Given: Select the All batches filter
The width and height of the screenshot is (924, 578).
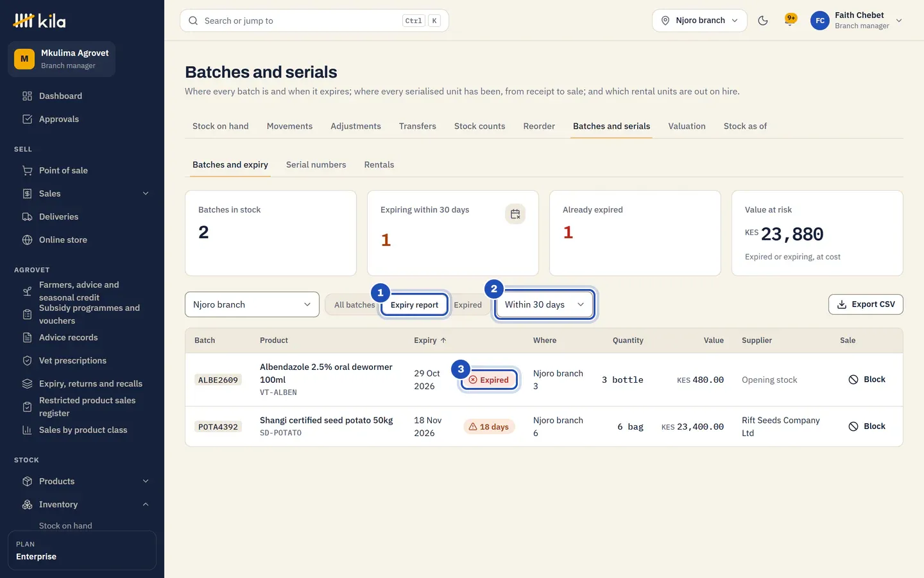Looking at the screenshot, I should (x=354, y=305).
